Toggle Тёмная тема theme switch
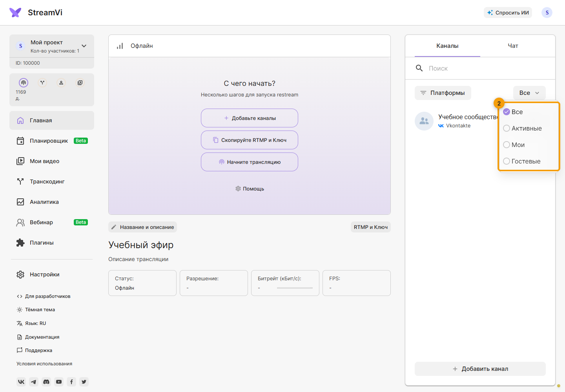 click(x=36, y=310)
